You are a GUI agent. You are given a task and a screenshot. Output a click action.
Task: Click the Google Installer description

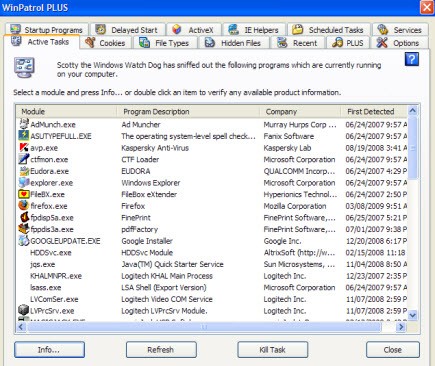[147, 241]
